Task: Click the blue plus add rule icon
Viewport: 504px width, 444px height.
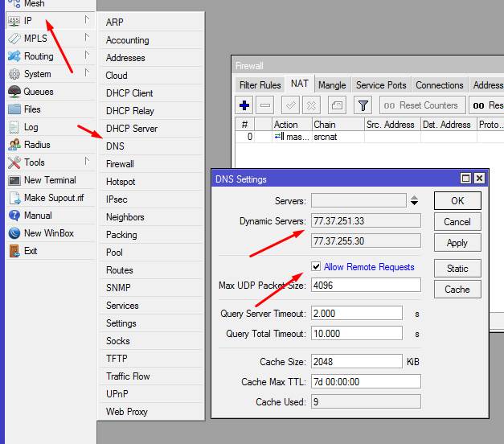Action: tap(245, 105)
